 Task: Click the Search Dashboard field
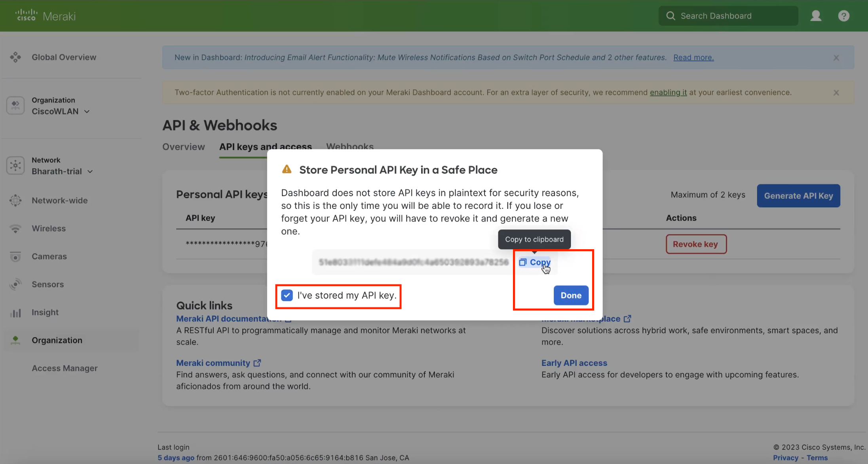tap(728, 16)
